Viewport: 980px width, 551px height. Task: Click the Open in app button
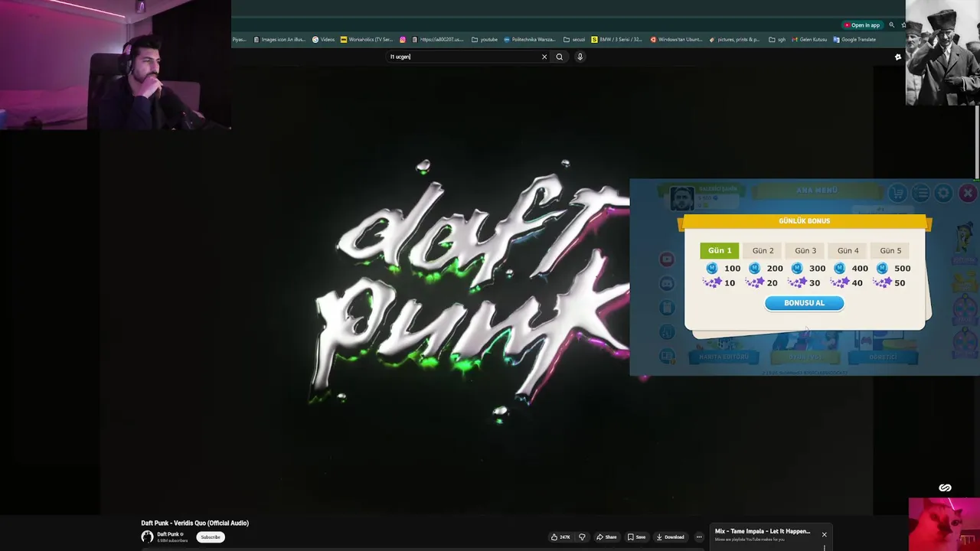[x=862, y=25]
